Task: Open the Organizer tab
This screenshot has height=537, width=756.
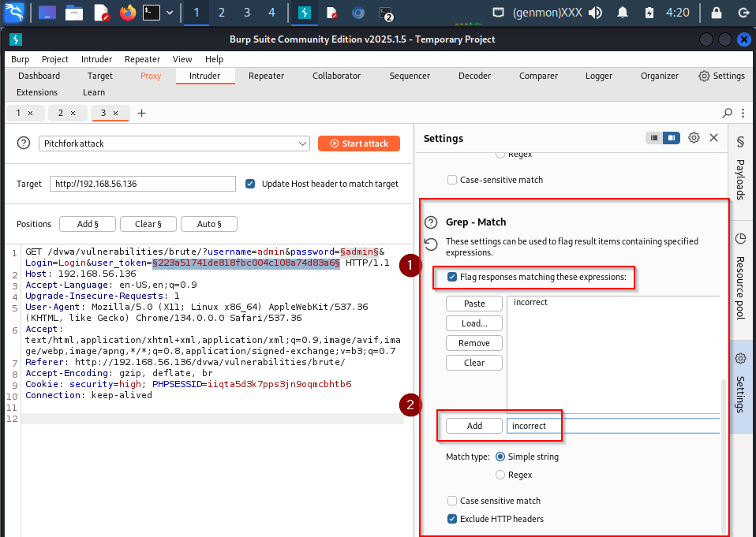Action: [659, 76]
